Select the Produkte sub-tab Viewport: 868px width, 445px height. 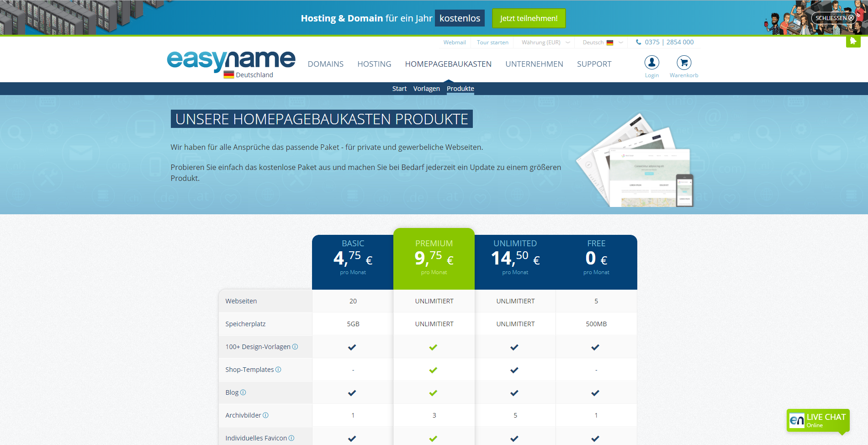tap(460, 89)
